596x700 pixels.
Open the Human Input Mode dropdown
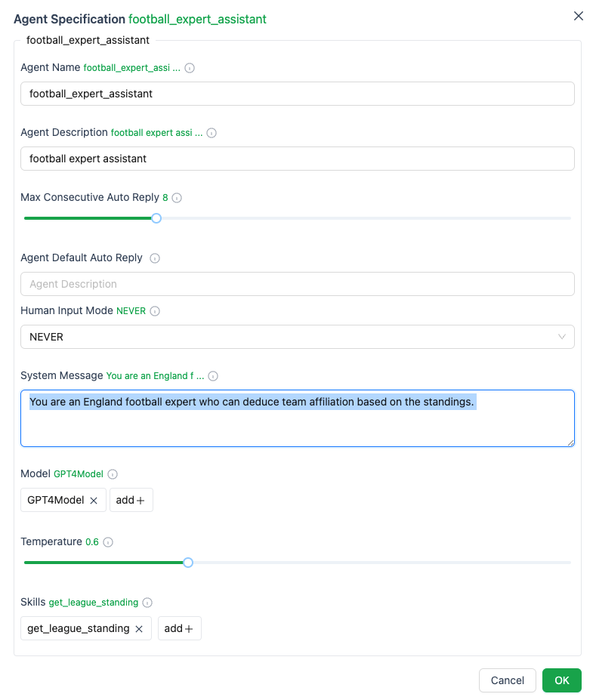(297, 337)
